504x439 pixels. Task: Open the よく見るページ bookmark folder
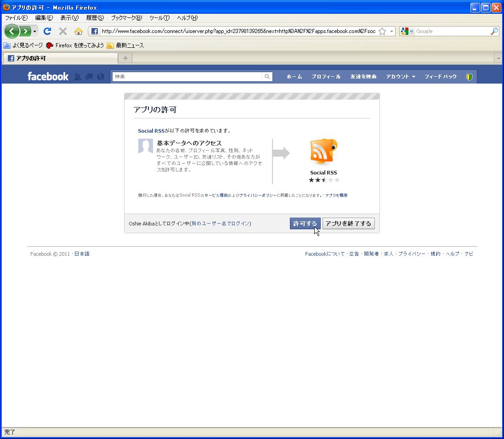(x=23, y=45)
